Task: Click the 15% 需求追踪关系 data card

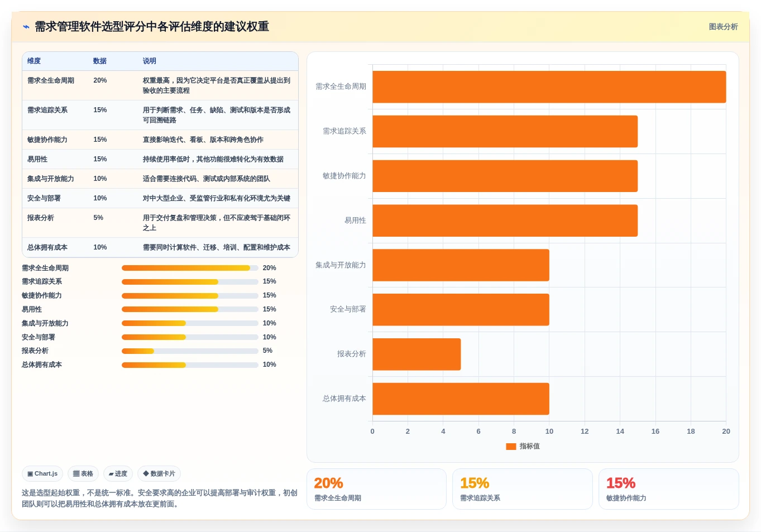Action: point(523,489)
